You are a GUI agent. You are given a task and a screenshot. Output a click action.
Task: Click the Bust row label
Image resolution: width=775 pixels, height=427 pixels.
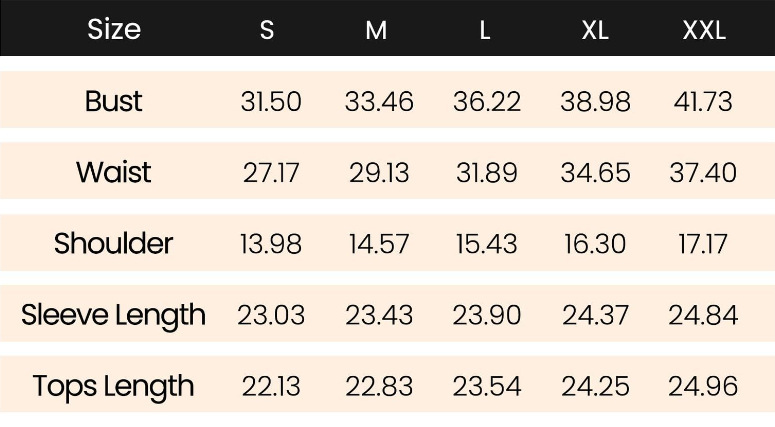[114, 101]
